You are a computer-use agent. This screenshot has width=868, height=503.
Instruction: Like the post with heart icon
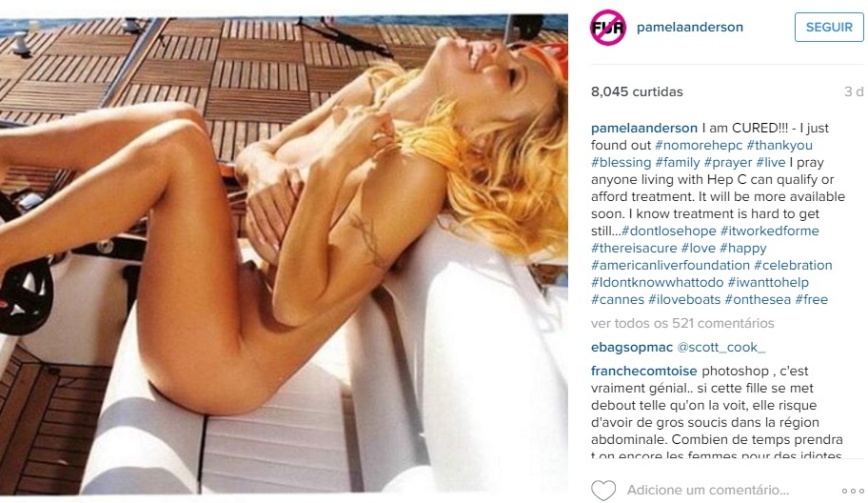pyautogui.click(x=603, y=491)
